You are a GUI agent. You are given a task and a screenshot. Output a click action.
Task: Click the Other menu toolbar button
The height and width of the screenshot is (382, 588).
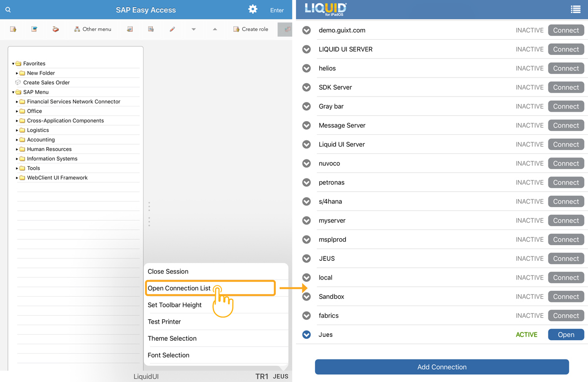pyautogui.click(x=93, y=29)
